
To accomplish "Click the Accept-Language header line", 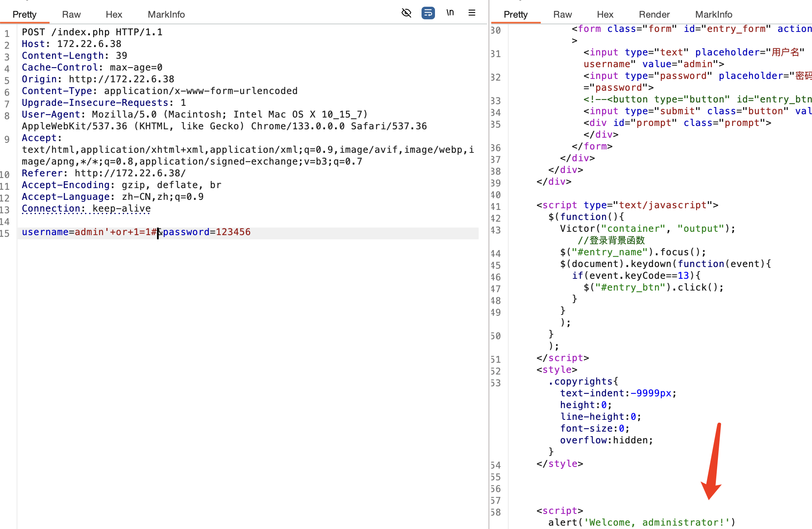I will 113,196.
